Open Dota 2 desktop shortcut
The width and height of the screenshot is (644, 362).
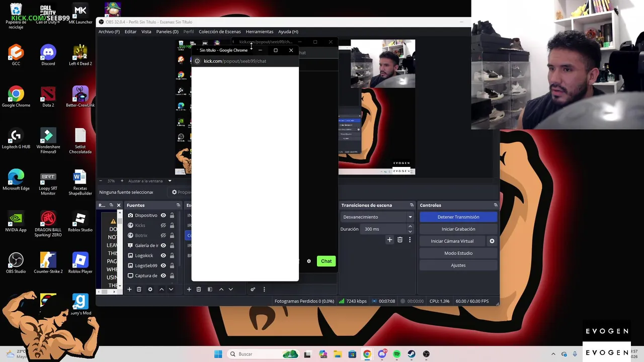[48, 97]
